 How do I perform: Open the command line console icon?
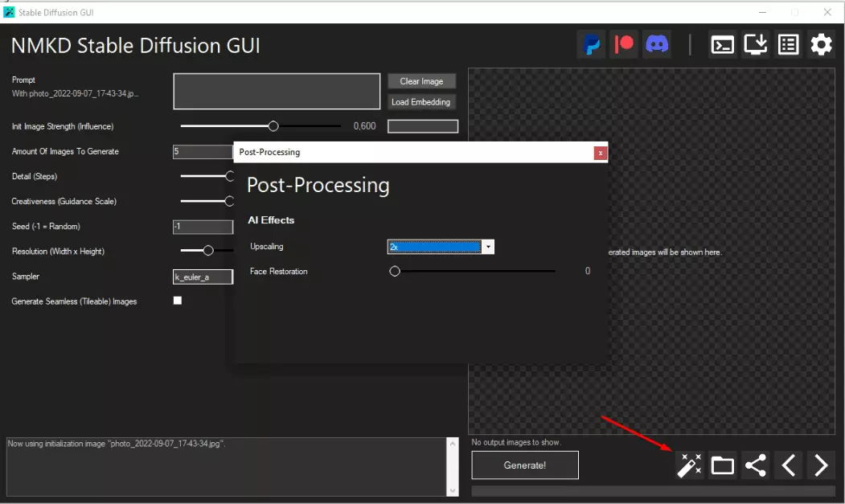[722, 45]
